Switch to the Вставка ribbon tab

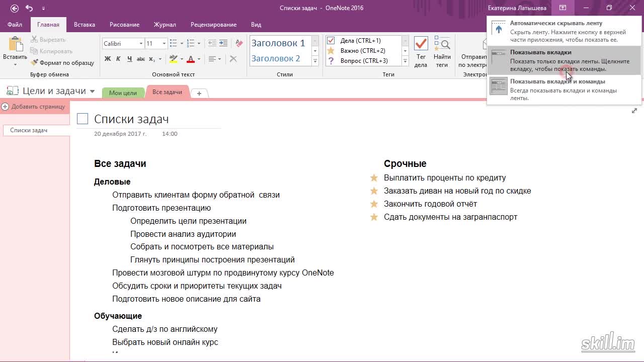click(x=85, y=25)
